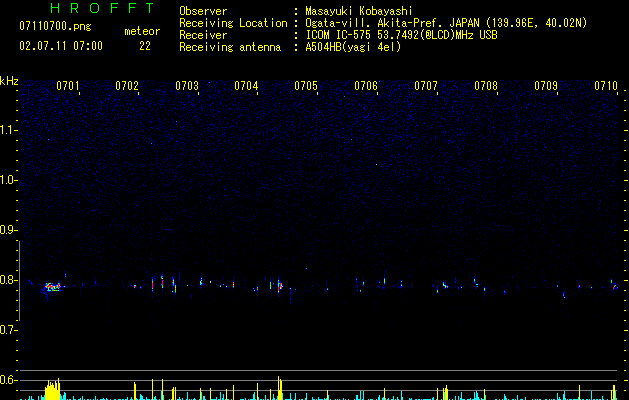Click the bright meteor echo cluster near 0701
Screen dimensions: 629x400
coord(52,287)
